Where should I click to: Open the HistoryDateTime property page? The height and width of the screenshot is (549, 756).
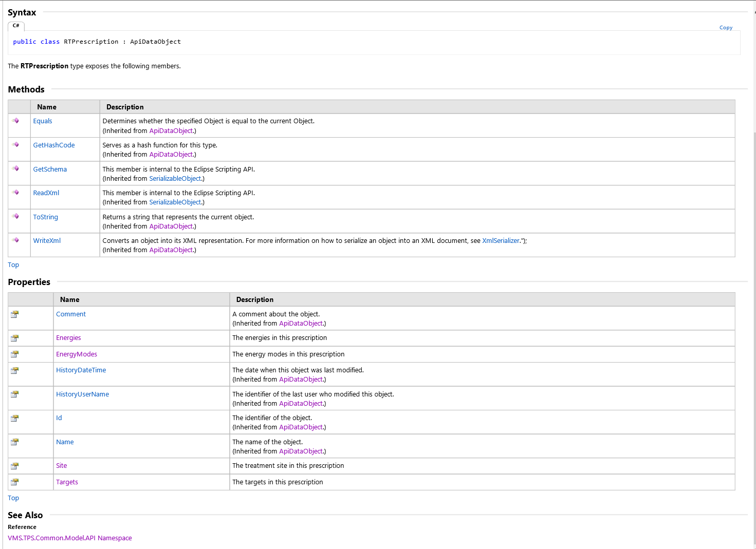pyautogui.click(x=81, y=370)
